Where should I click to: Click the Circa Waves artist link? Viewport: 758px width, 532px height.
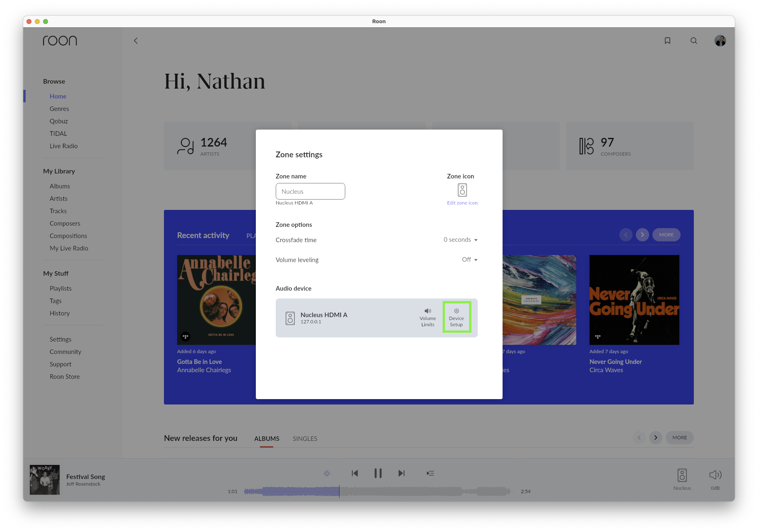606,370
